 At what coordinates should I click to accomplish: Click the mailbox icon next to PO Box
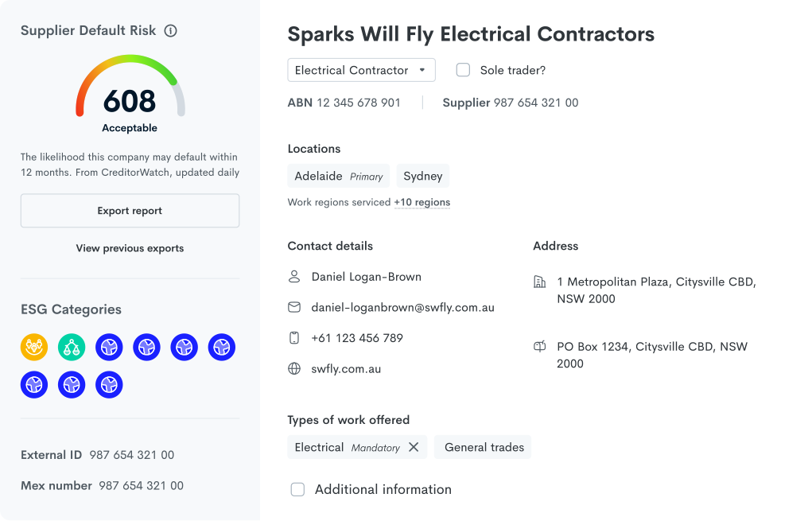pos(539,347)
